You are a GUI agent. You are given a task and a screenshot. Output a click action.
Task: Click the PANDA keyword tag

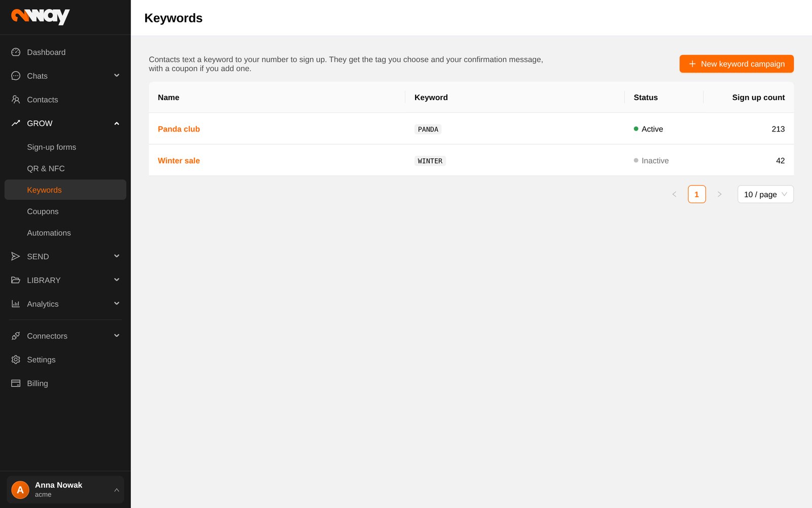point(428,130)
